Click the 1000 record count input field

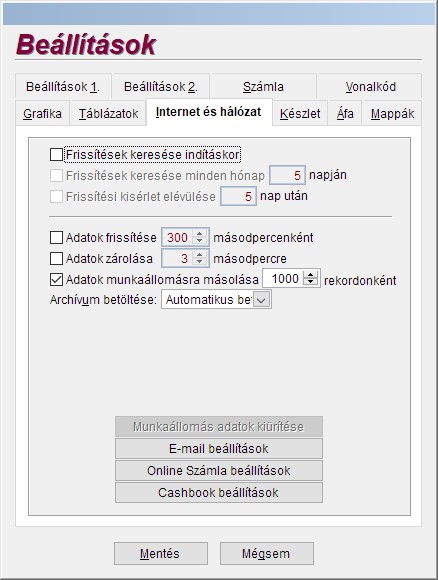click(x=284, y=279)
